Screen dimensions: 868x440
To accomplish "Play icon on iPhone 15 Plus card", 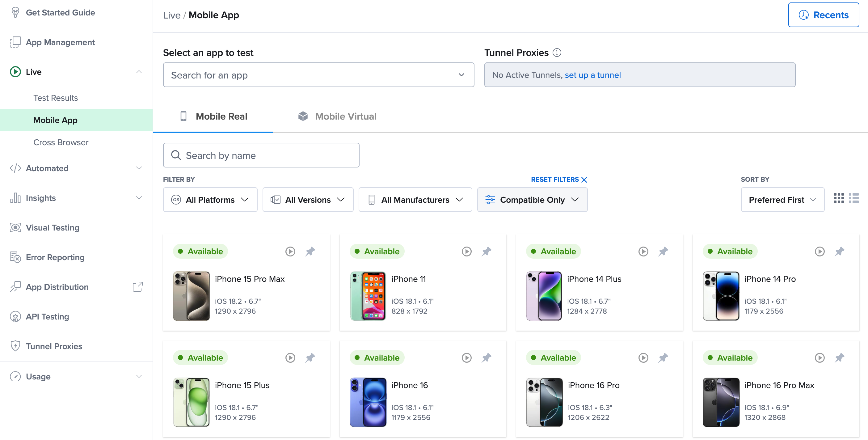I will (290, 357).
